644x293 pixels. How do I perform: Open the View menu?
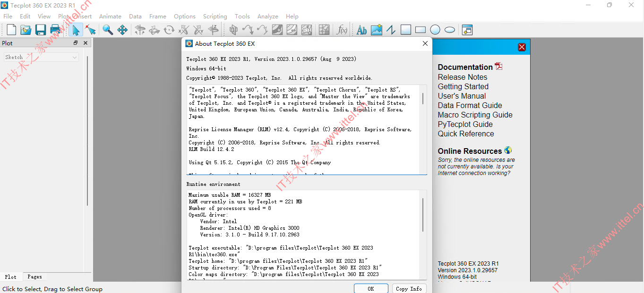coord(44,16)
